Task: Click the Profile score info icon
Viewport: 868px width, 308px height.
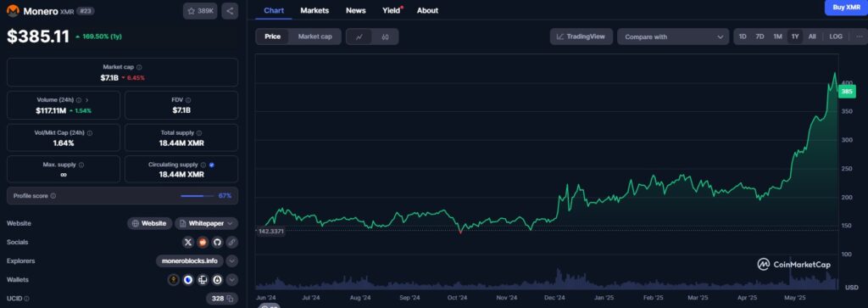Action: (x=53, y=195)
